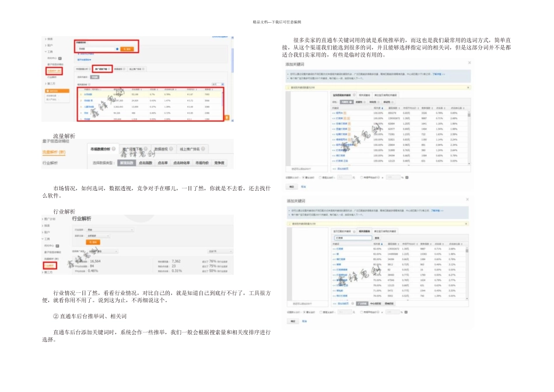Viewport: 554px width, 392px height.
Task: Select second radio button in lower dialog bid settings
Action: (x=321, y=312)
